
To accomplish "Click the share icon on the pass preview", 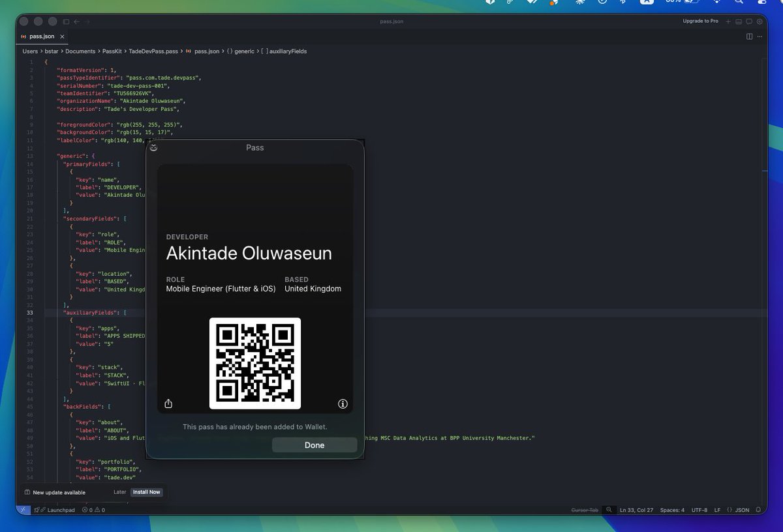I will (168, 404).
